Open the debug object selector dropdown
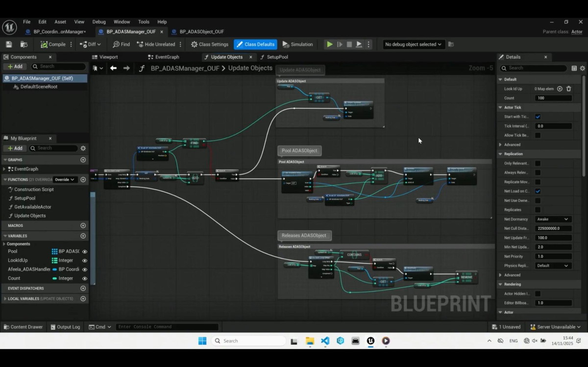 tap(413, 44)
